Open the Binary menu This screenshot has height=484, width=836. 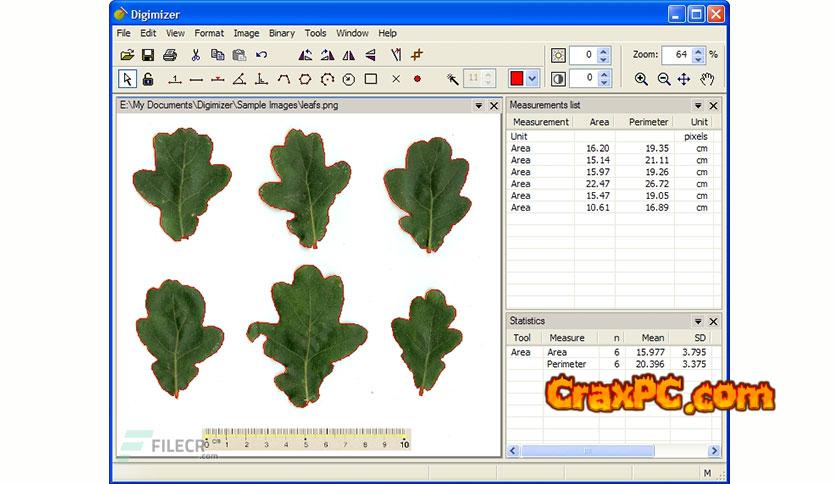(282, 33)
